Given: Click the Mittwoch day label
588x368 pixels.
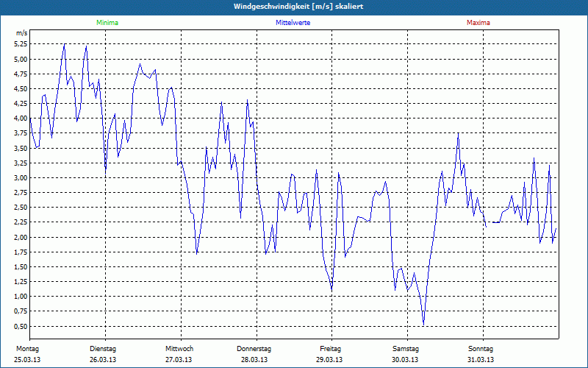Looking at the screenshot, I should [179, 349].
